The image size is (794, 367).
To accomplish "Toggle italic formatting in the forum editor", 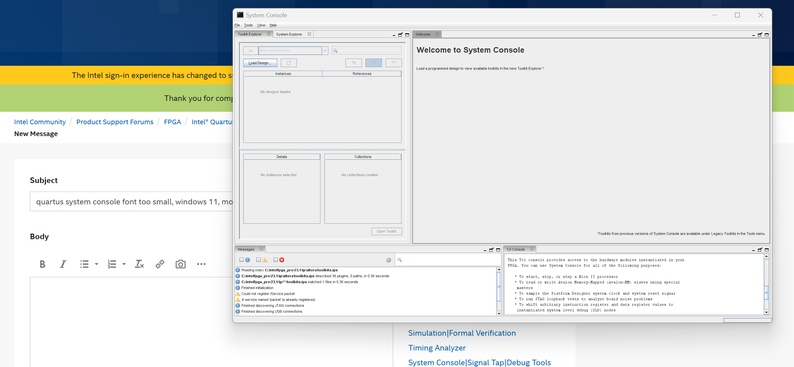I will (x=63, y=264).
